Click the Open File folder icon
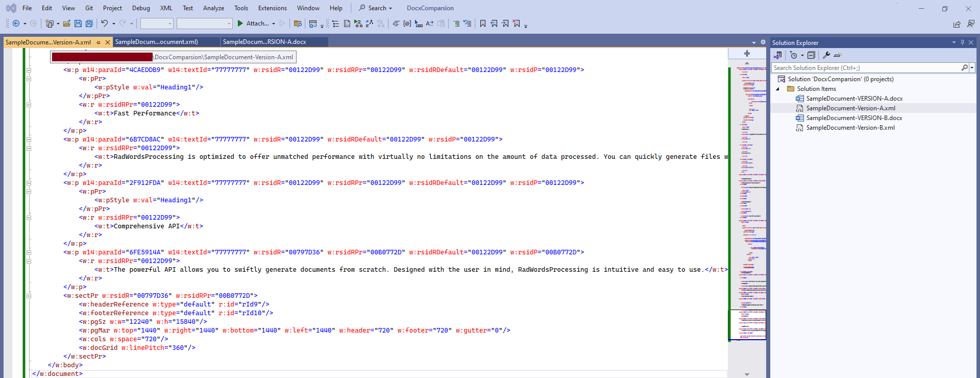Viewport: 980px width, 378px height. coord(67,23)
